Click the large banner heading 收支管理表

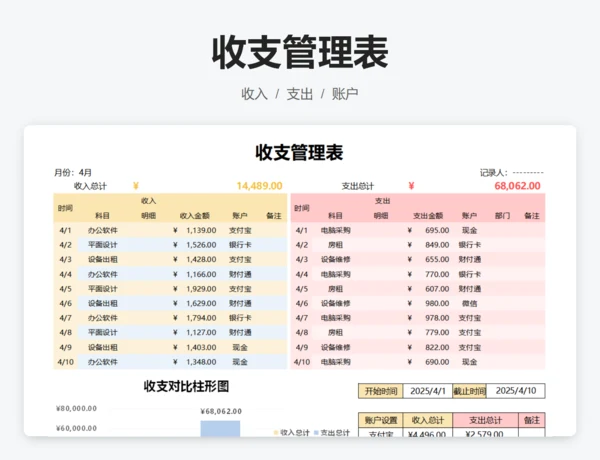pyautogui.click(x=300, y=52)
